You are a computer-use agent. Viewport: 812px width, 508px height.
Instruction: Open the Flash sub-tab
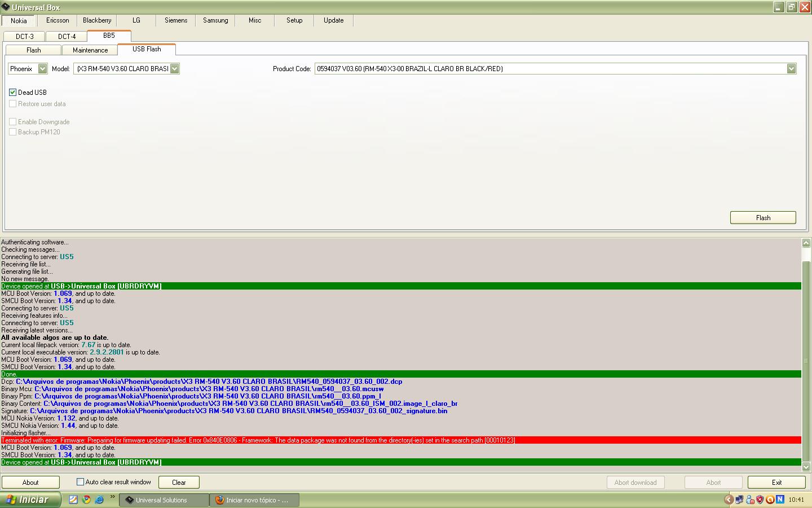(x=33, y=50)
